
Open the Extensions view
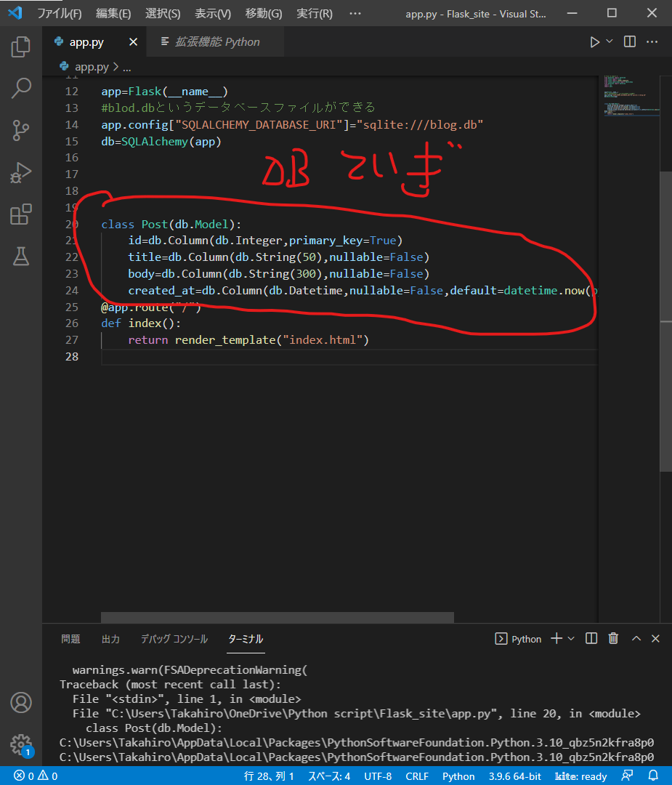coord(21,214)
